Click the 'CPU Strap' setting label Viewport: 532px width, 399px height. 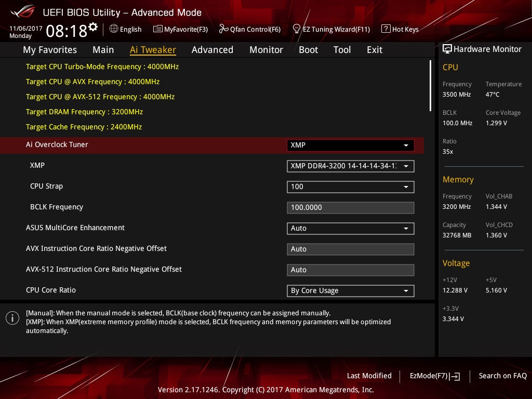click(46, 187)
